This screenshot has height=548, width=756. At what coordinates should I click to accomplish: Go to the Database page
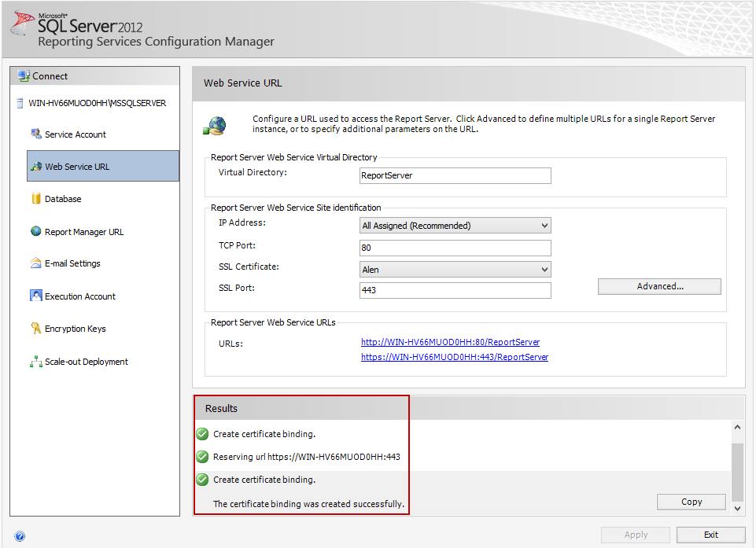point(63,199)
